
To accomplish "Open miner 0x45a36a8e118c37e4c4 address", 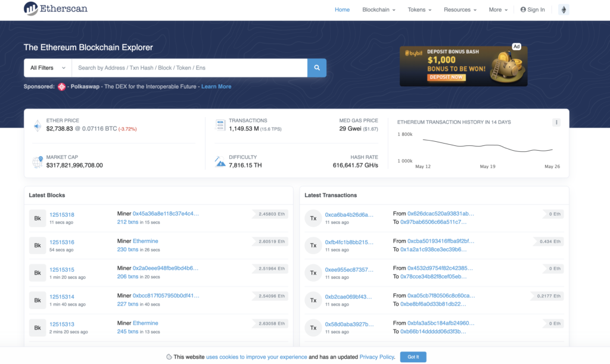I will click(x=166, y=213).
